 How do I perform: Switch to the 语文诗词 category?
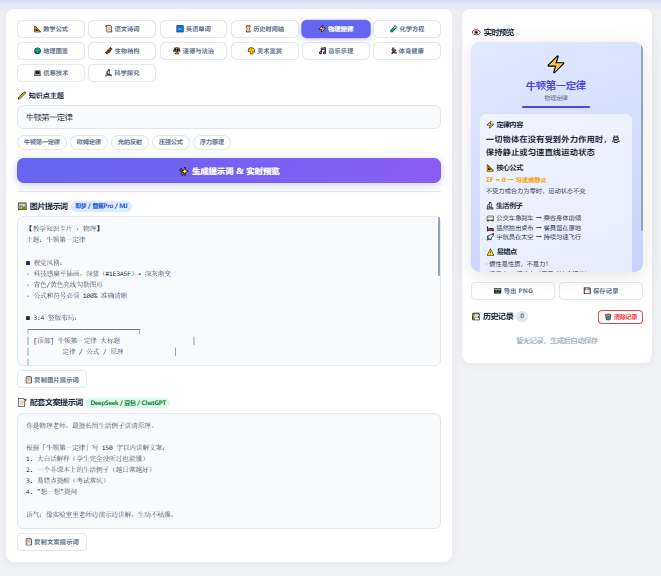[122, 29]
